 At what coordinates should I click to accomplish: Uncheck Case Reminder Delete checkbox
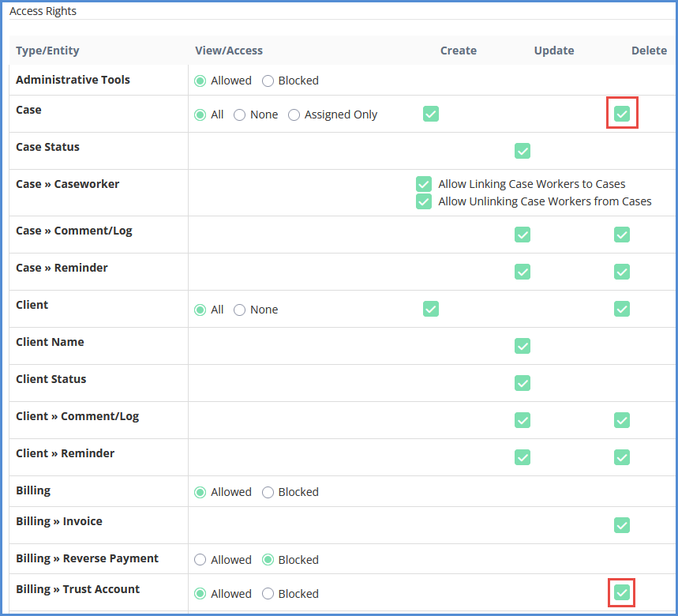622,272
